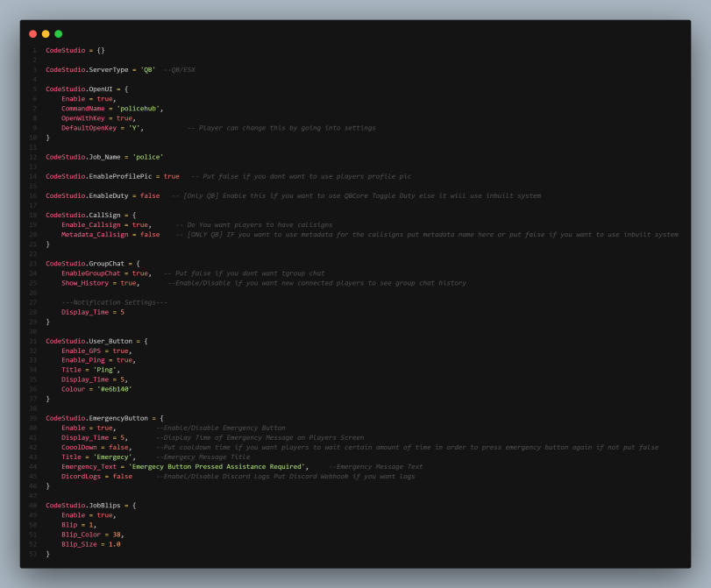Select the 'CodeStudio.OpenUI' table name
Screen dimensions: 711x588
[79, 89]
